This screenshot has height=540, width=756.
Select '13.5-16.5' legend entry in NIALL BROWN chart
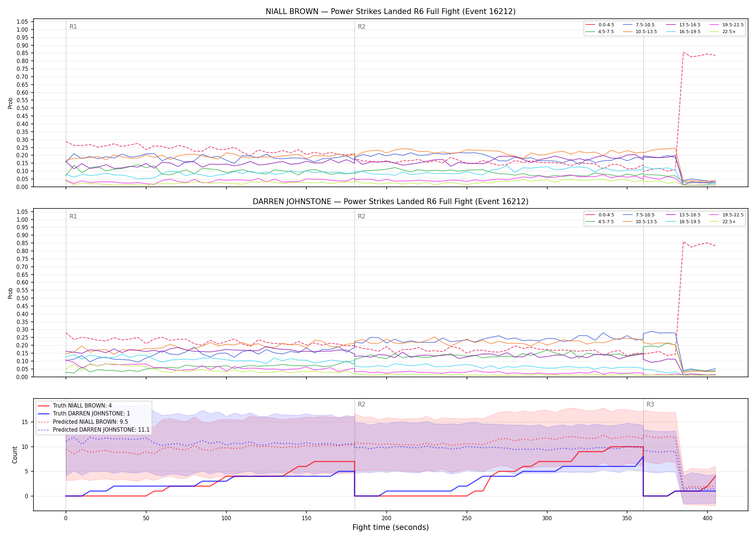click(x=684, y=25)
